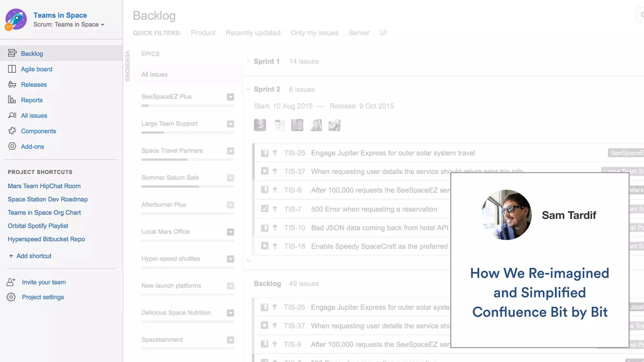The image size is (644, 362).
Task: Click the Summer Saturn Sale progress bar
Action: coord(188,187)
